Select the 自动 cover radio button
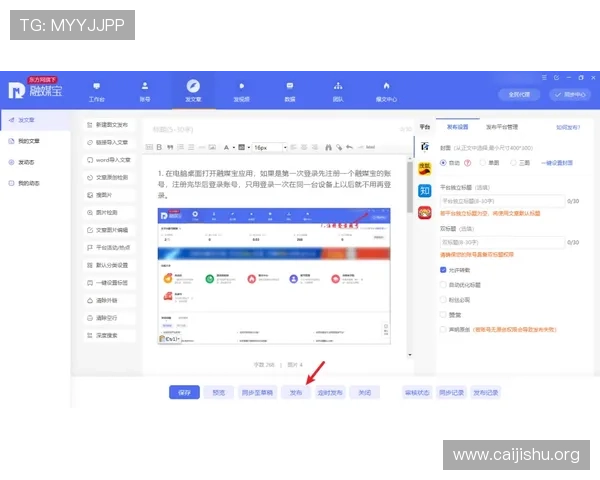Viewport: 600px width, 480px height. pos(443,163)
